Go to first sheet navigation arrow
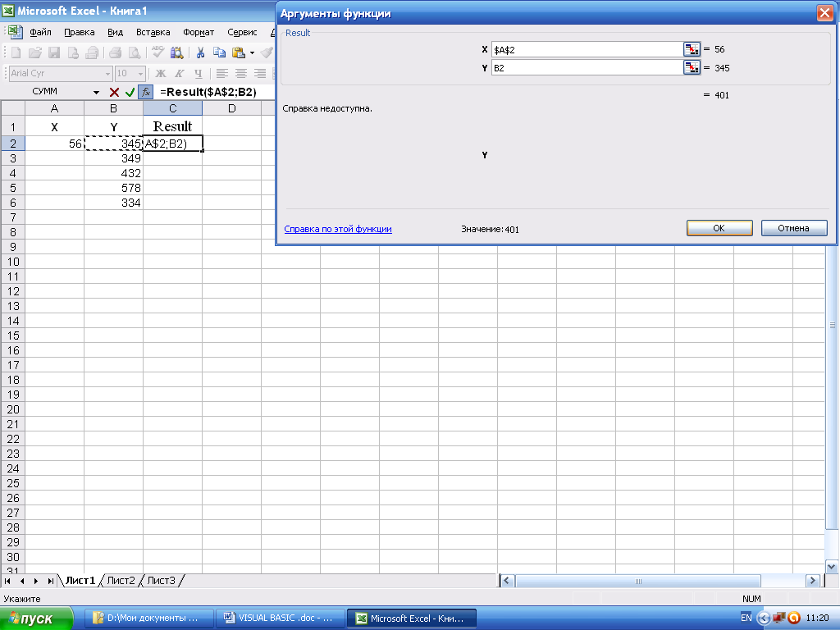840x630 pixels. [7, 581]
